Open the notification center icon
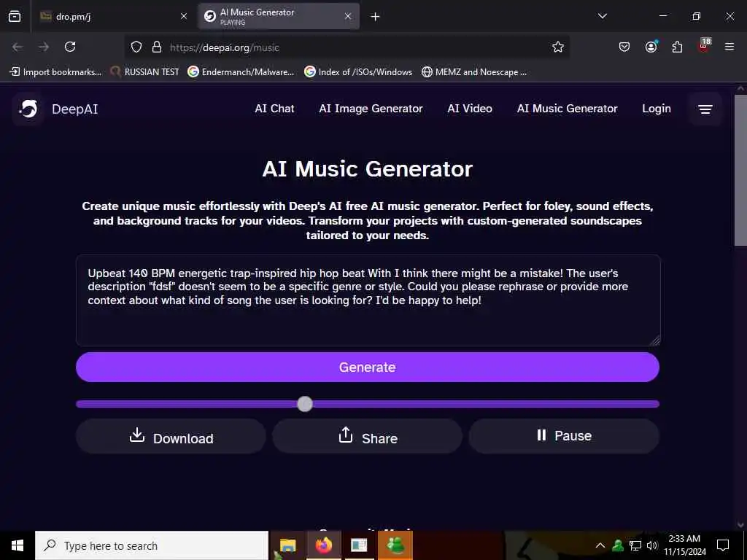The width and height of the screenshot is (747, 560). pos(723,545)
